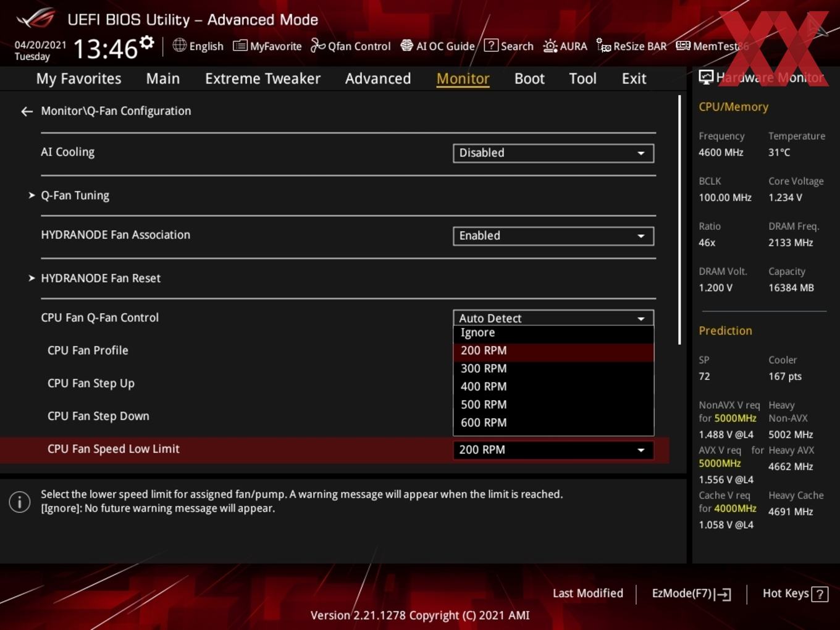Switch to Boot tab
The height and width of the screenshot is (630, 840).
point(529,79)
